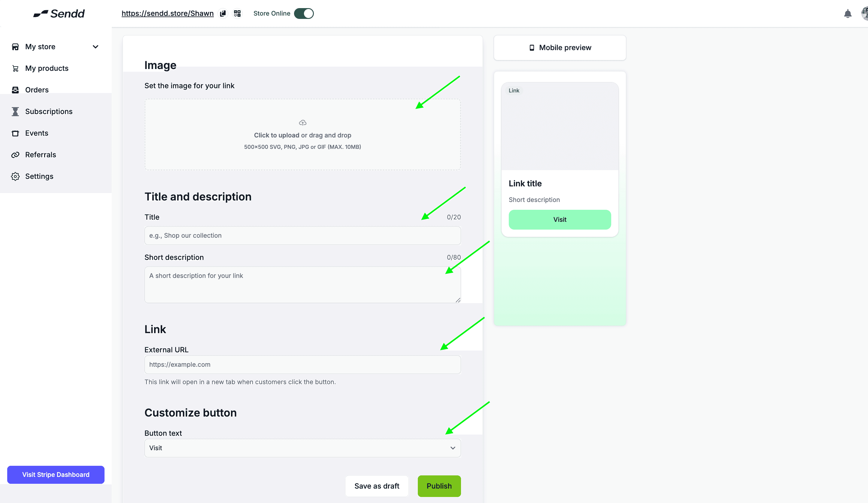This screenshot has width=868, height=503.
Task: Click the Publish button
Action: pyautogui.click(x=439, y=486)
